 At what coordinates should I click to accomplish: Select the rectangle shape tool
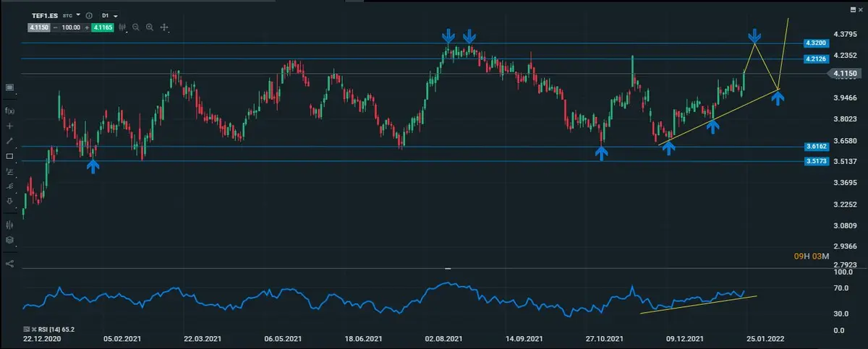tap(9, 156)
